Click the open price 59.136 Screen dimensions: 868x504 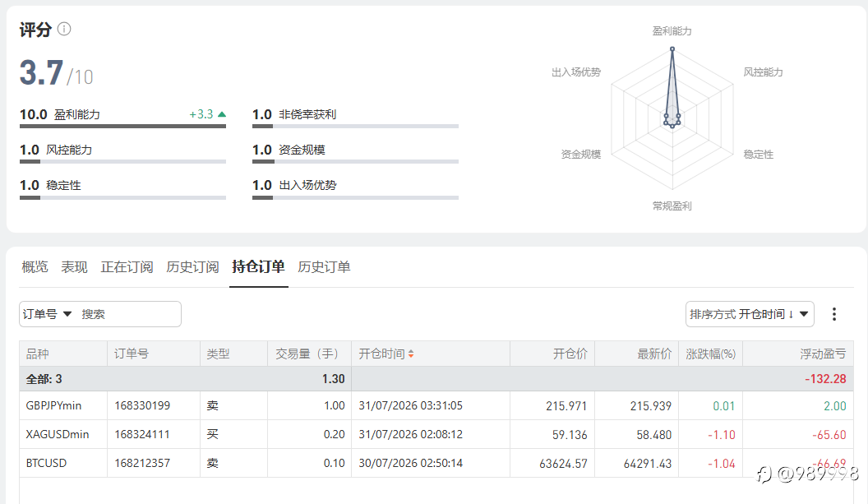[570, 435]
